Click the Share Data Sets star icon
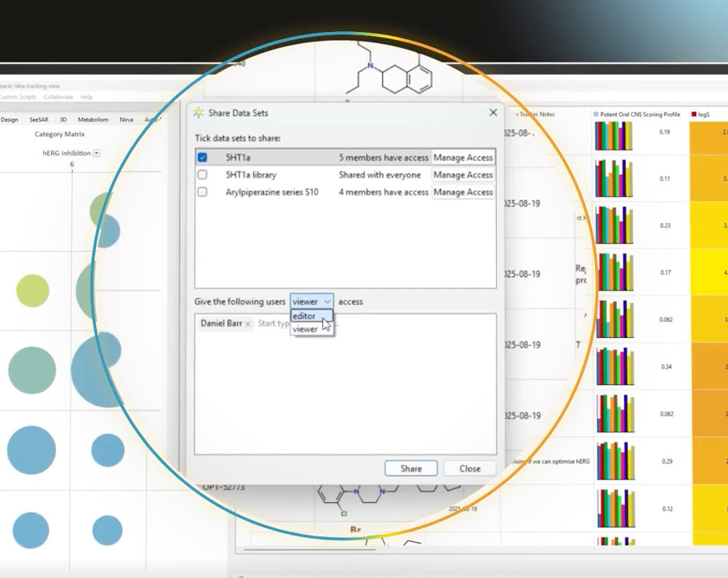The width and height of the screenshot is (728, 578). (x=199, y=113)
